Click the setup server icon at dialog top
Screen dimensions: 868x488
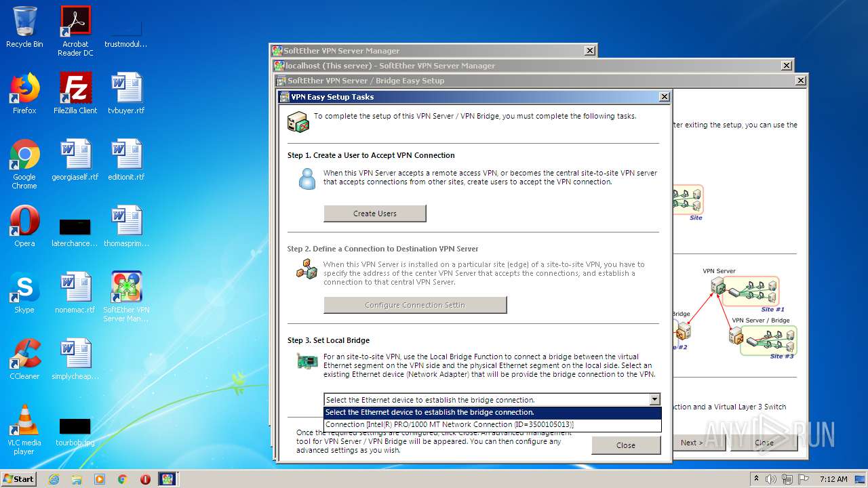pos(298,122)
